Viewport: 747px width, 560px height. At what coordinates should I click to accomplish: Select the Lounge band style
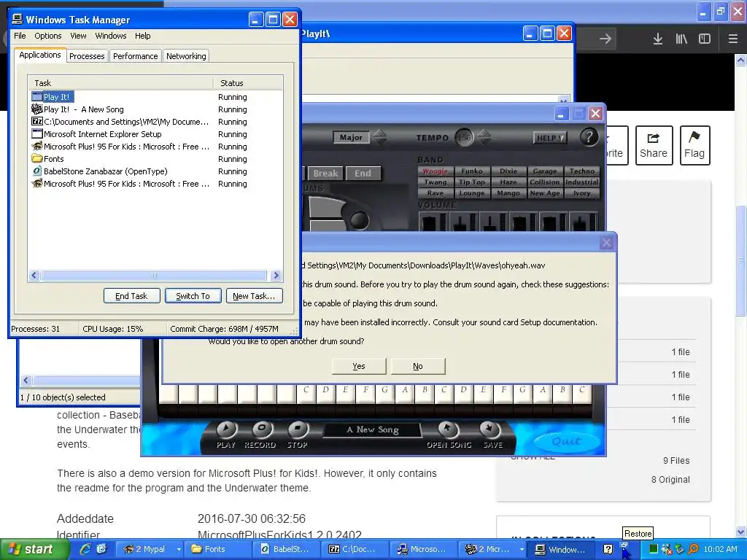(472, 192)
